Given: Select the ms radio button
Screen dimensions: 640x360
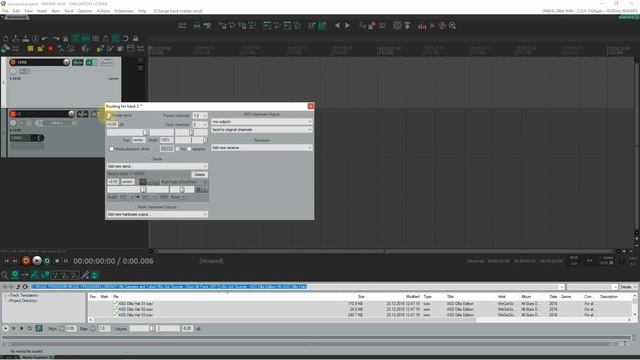Looking at the screenshot, I should [178, 149].
